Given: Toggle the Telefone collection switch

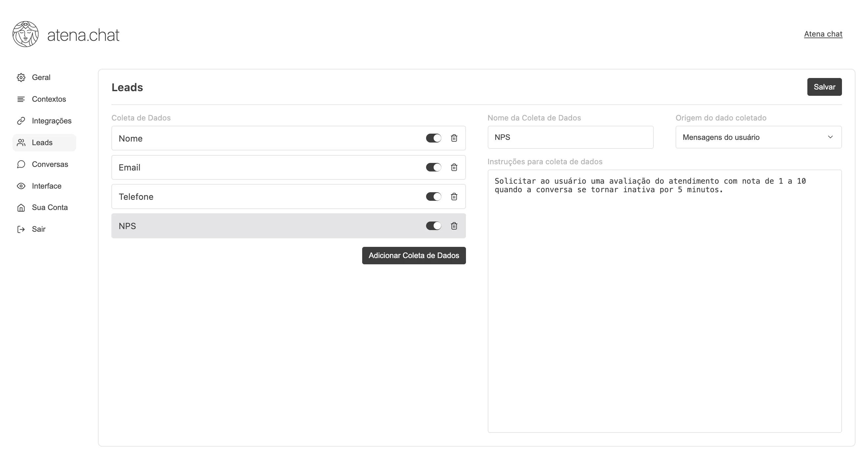Looking at the screenshot, I should (433, 197).
